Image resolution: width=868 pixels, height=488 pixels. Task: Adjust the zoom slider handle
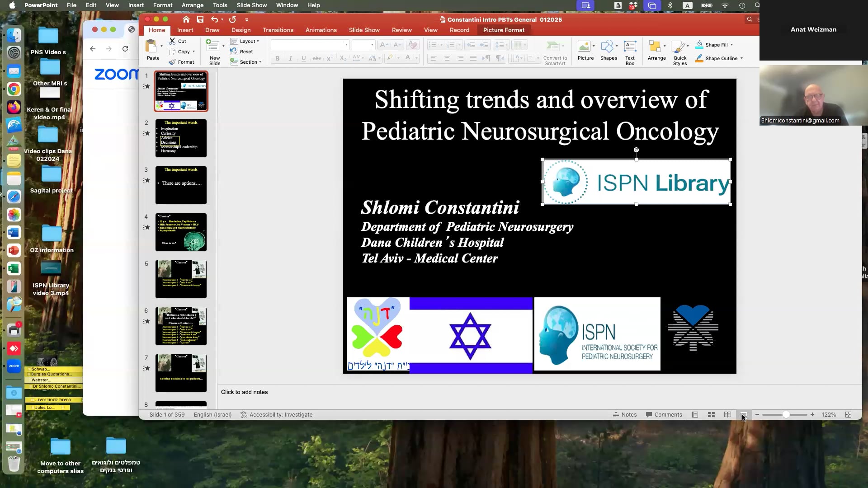[x=786, y=415]
